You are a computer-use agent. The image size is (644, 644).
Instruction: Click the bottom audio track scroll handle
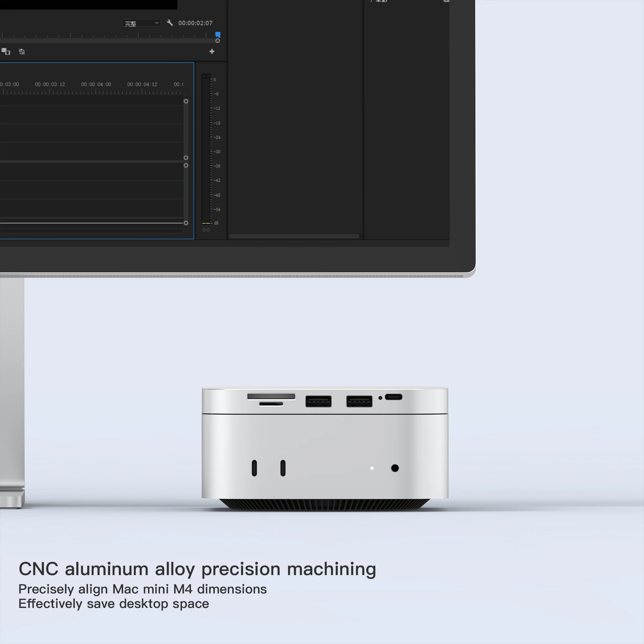coord(186,223)
